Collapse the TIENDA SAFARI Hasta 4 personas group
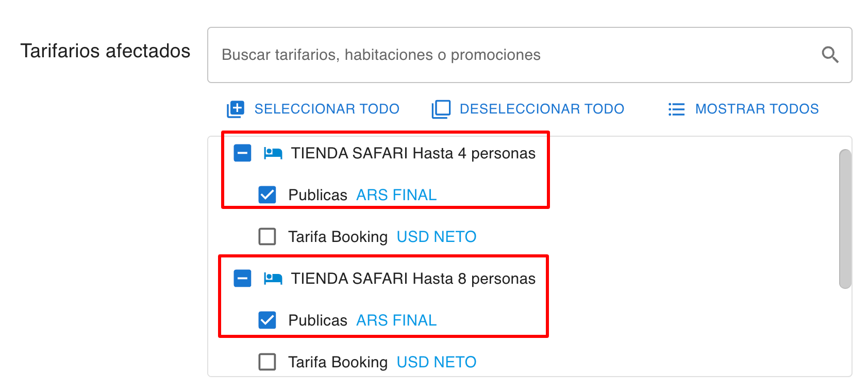868x389 pixels. [242, 153]
